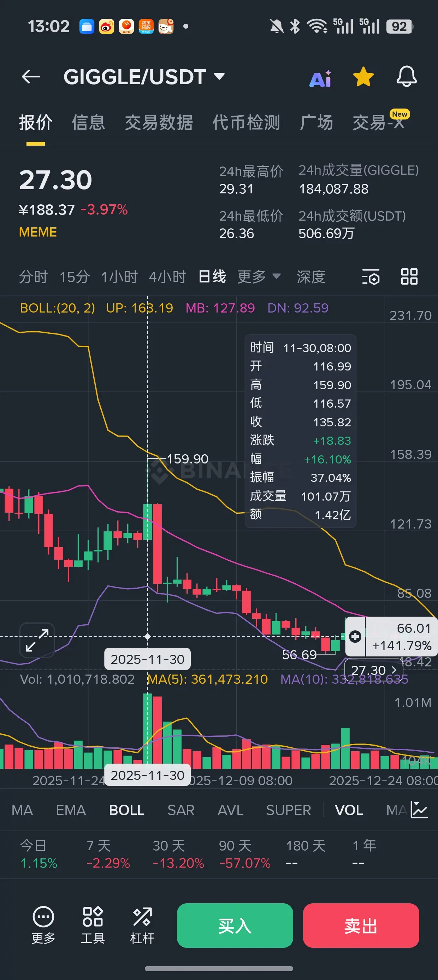438x980 pixels.
Task: Tap the candle info tooltip panel
Action: 300,431
